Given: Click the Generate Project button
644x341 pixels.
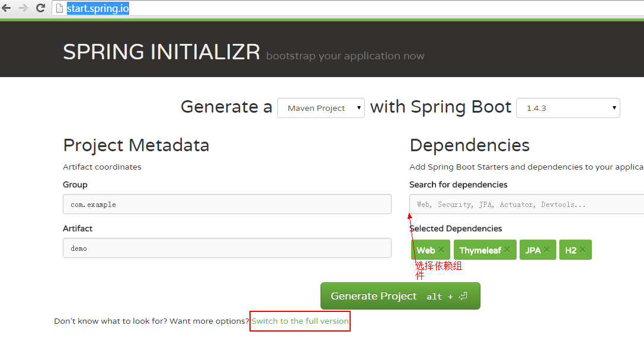Looking at the screenshot, I should pyautogui.click(x=401, y=296).
